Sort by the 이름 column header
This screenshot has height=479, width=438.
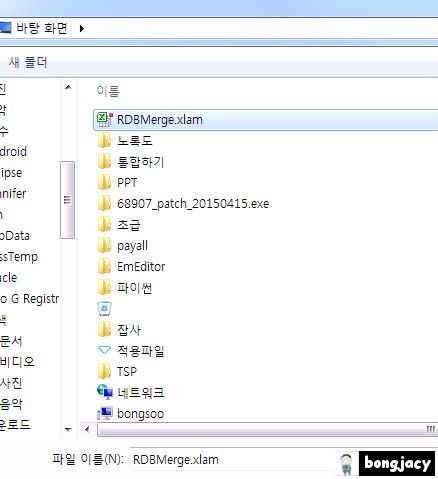[108, 91]
